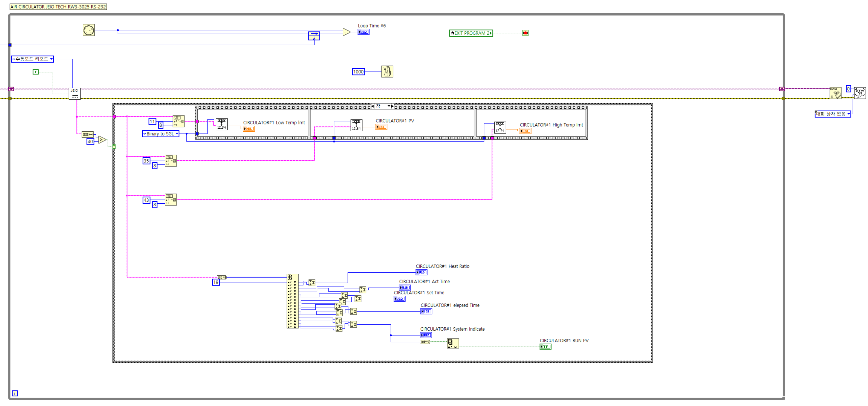Toggle the False boolean constant
The width and height of the screenshot is (868, 406).
(36, 72)
